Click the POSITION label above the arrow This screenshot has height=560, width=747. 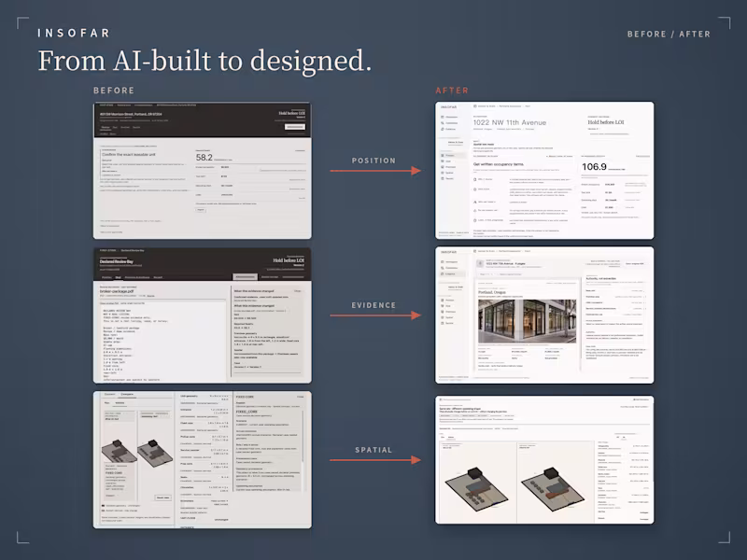(374, 161)
